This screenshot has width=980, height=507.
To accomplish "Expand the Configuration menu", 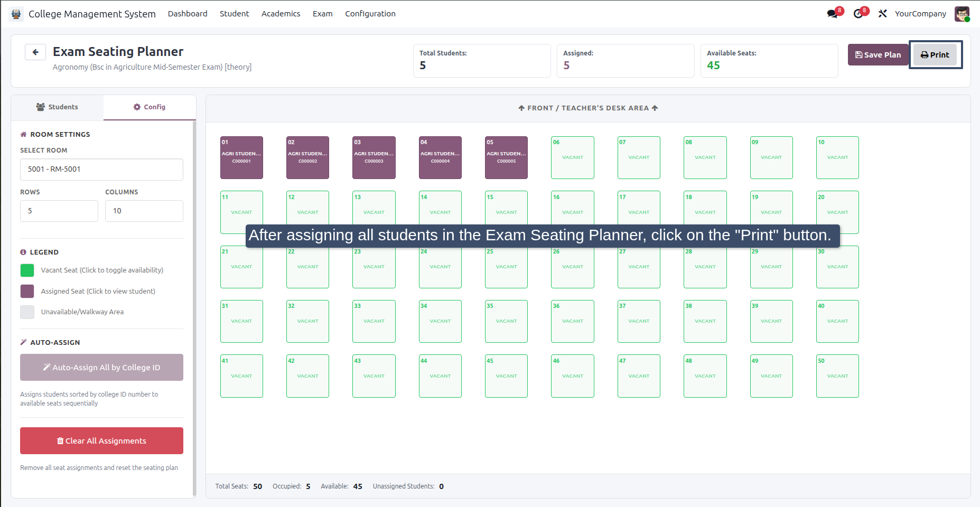I will point(370,14).
